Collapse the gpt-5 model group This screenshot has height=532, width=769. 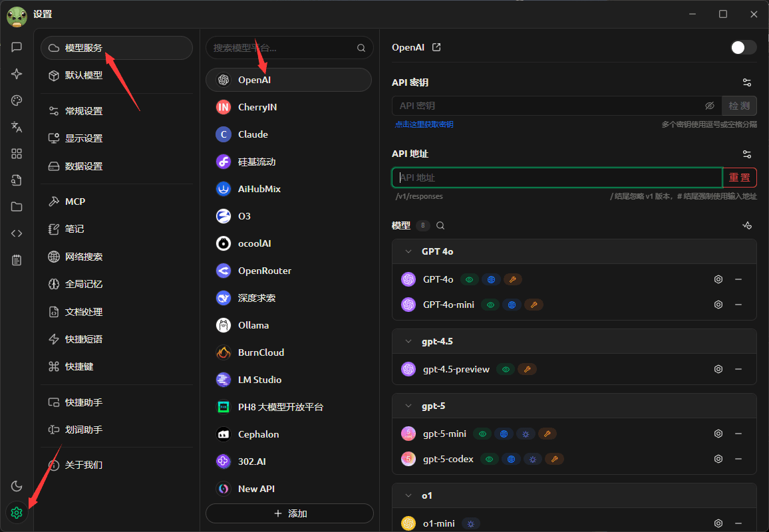pos(408,406)
